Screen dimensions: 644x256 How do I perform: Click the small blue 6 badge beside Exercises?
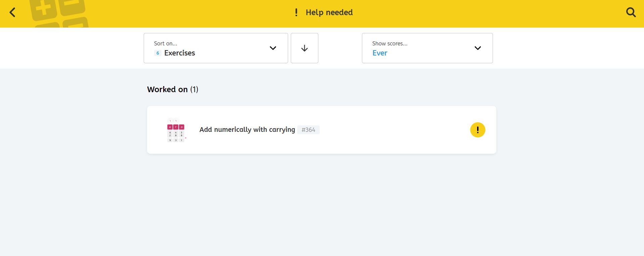(x=157, y=53)
